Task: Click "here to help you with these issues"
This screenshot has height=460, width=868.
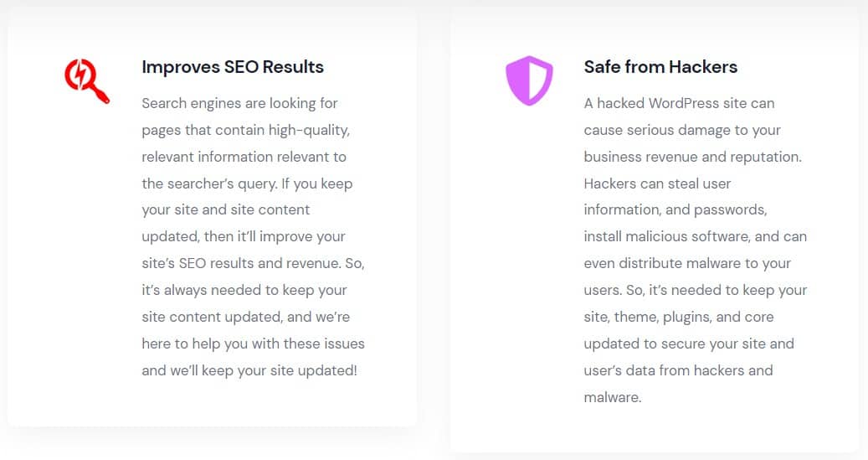Action: [253, 344]
